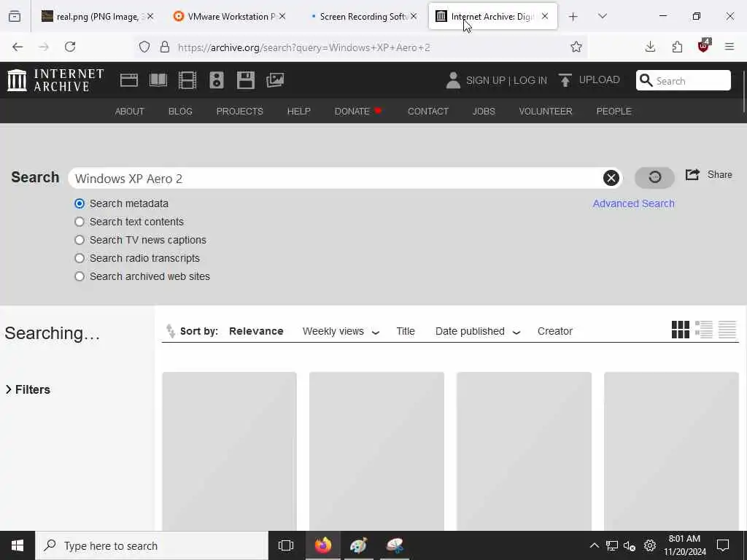
Task: Open the PROJECTS menu item
Action: coord(239,111)
